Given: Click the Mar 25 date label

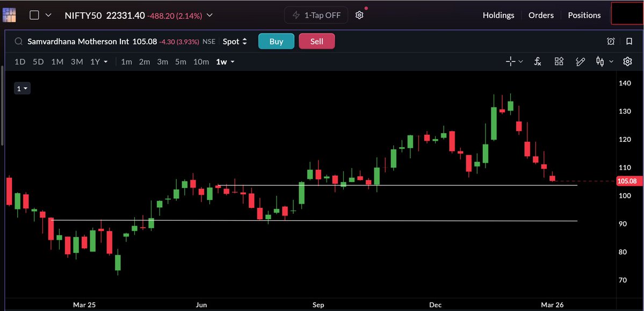Looking at the screenshot, I should click(x=84, y=305).
